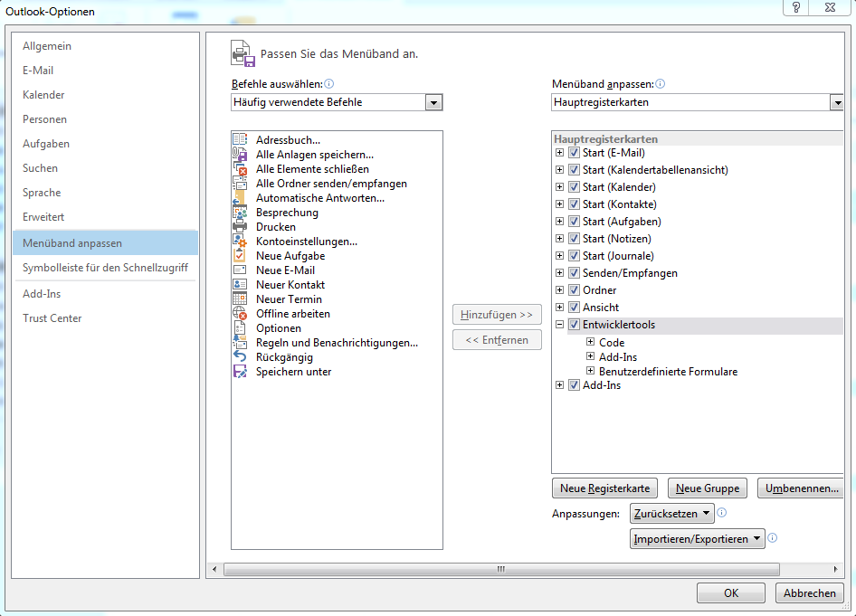Click the info icon next to Importieren/Exportieren

click(x=773, y=537)
